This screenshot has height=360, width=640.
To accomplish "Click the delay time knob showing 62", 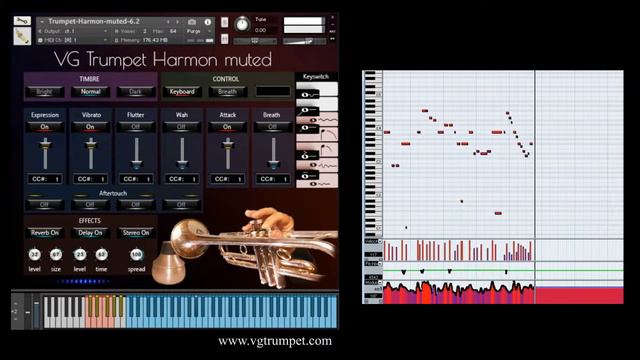I will tap(101, 255).
